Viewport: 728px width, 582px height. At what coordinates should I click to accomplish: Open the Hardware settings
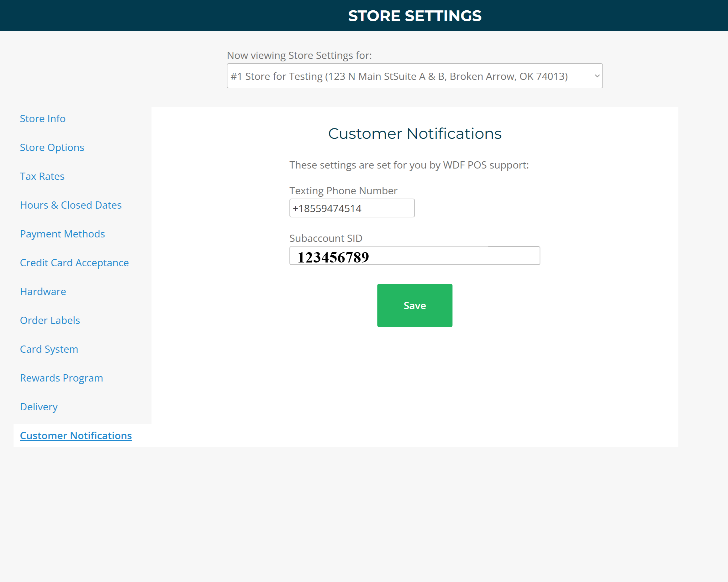tap(43, 292)
